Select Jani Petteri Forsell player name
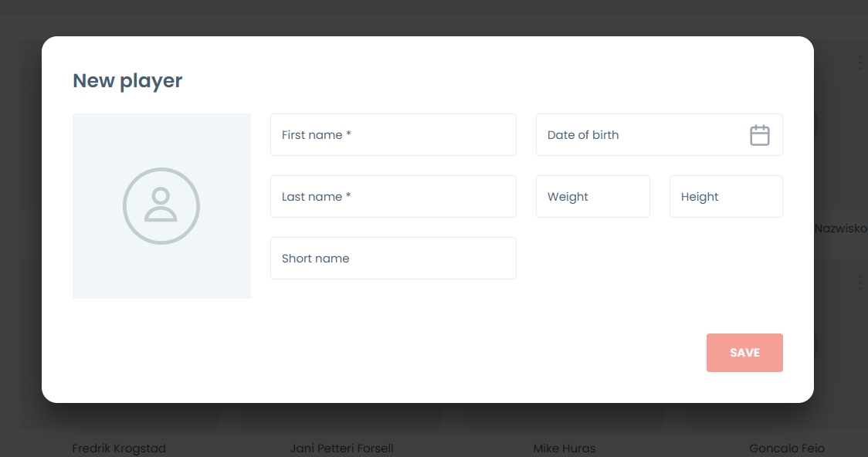 tap(341, 449)
